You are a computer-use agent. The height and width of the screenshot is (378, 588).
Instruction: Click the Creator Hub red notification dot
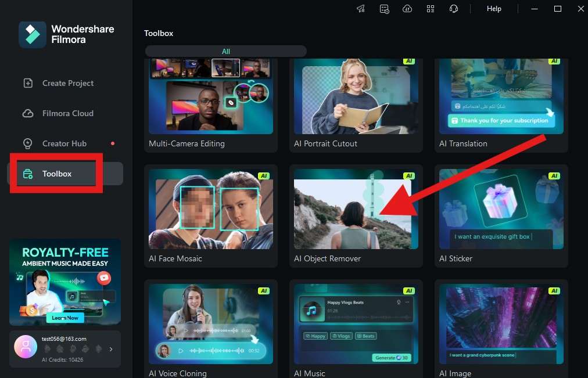click(113, 143)
